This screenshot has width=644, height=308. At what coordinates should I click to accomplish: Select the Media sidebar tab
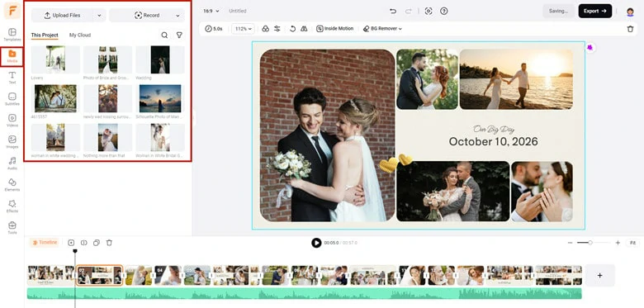[12, 57]
